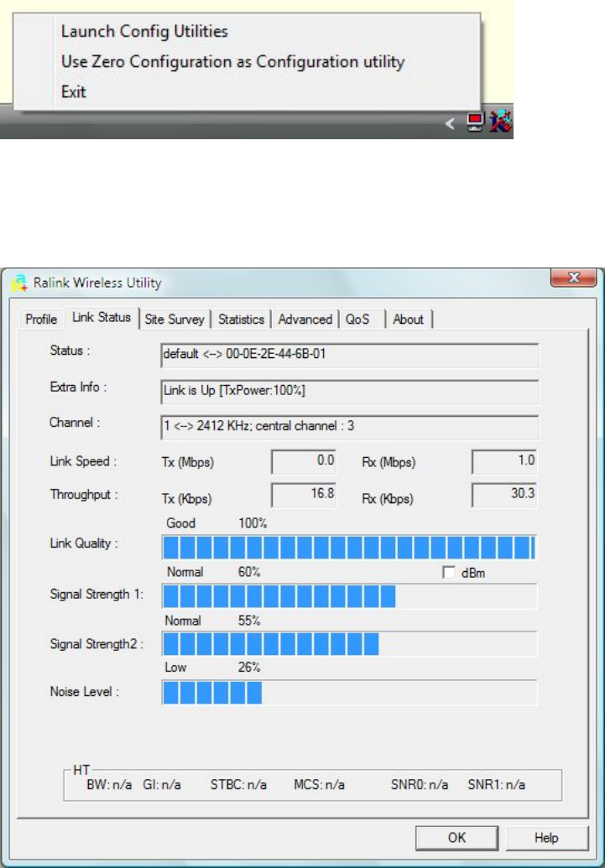605x868 pixels.
Task: Enable the dBm checkbox
Action: click(x=449, y=573)
